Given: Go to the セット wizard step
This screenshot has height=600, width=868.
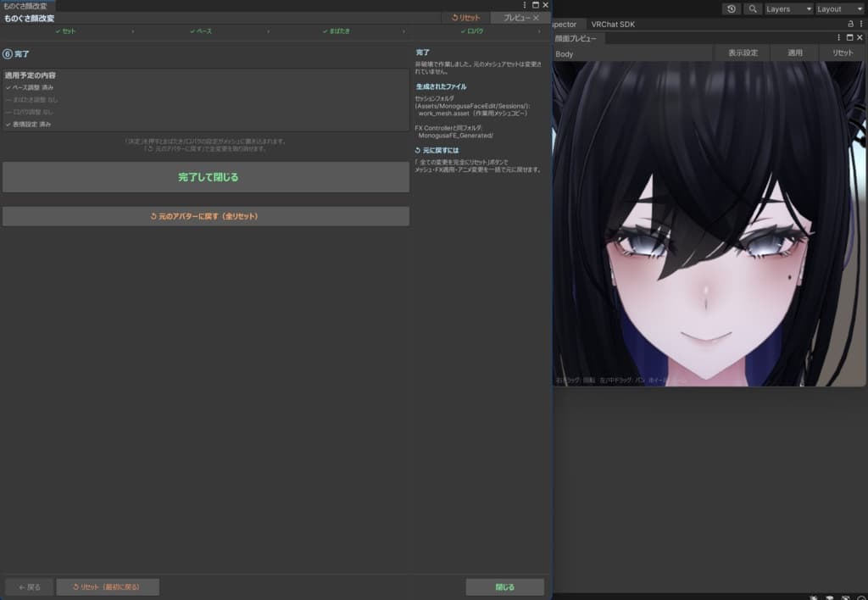Looking at the screenshot, I should 65,31.
